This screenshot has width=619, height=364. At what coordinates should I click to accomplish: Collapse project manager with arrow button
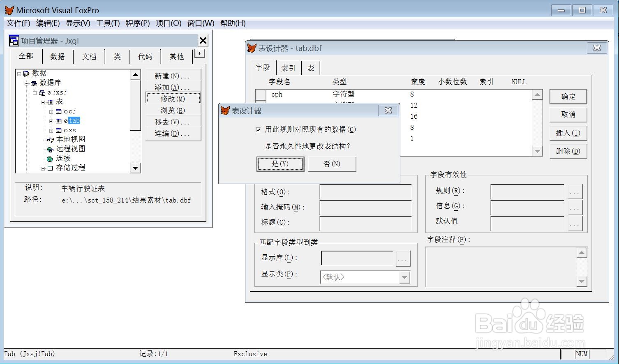click(199, 53)
